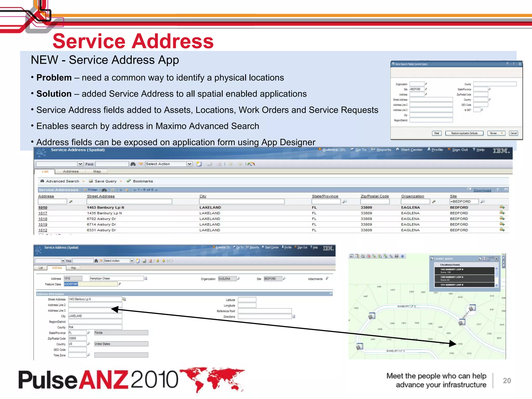Click the list view workflow route icon
Screen dimensions: 532x399
coord(251,164)
